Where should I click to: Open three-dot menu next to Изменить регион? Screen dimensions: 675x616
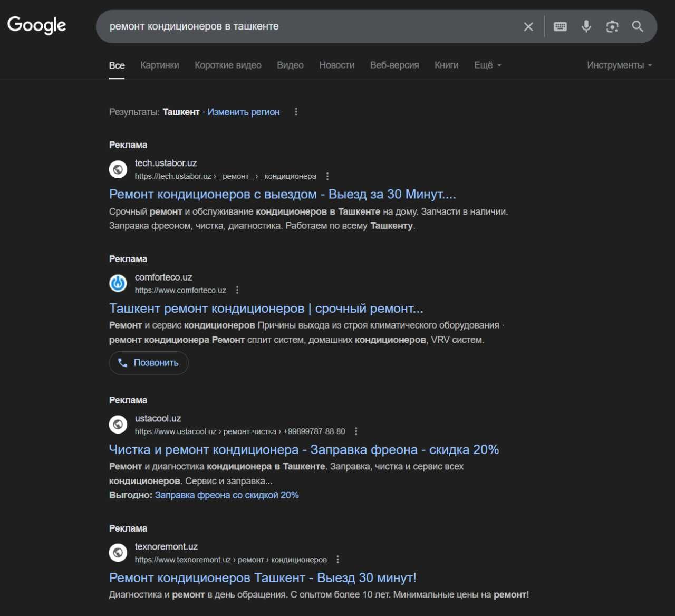point(296,112)
